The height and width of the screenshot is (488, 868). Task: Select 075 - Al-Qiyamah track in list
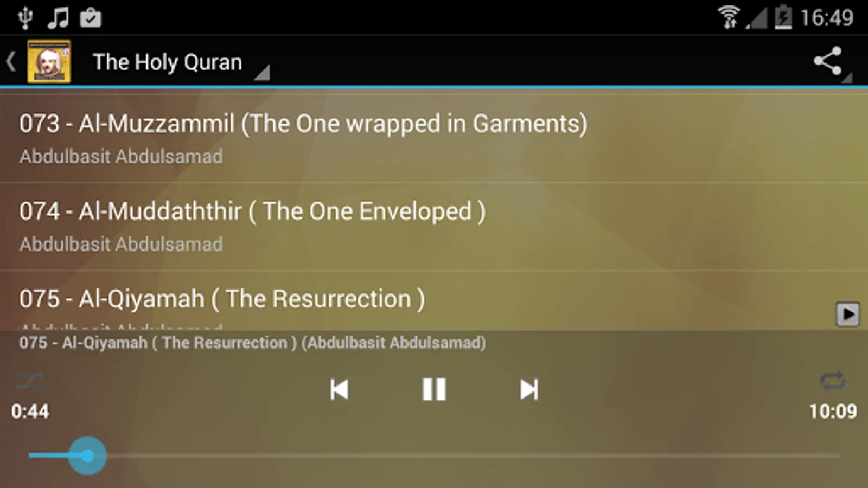(x=434, y=301)
